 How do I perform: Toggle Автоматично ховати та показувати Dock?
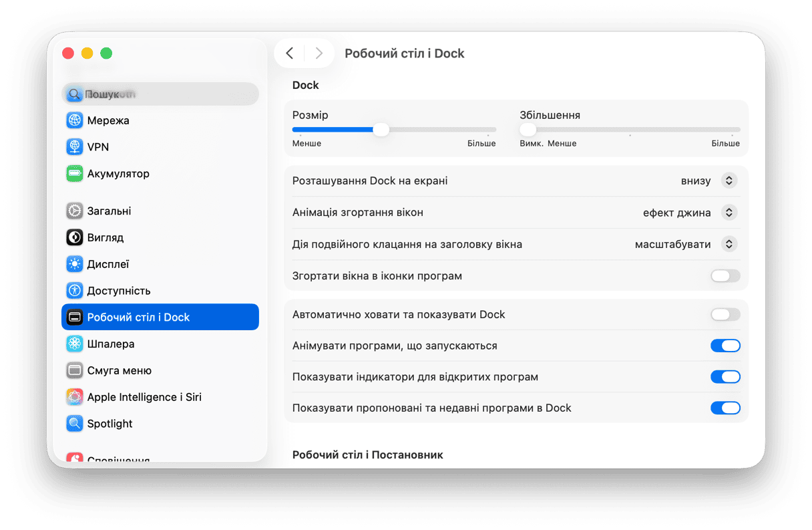pos(725,315)
